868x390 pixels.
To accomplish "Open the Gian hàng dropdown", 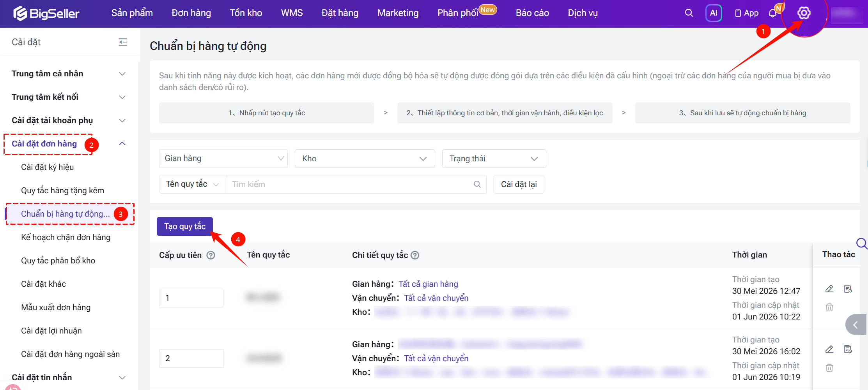I will click(x=223, y=159).
